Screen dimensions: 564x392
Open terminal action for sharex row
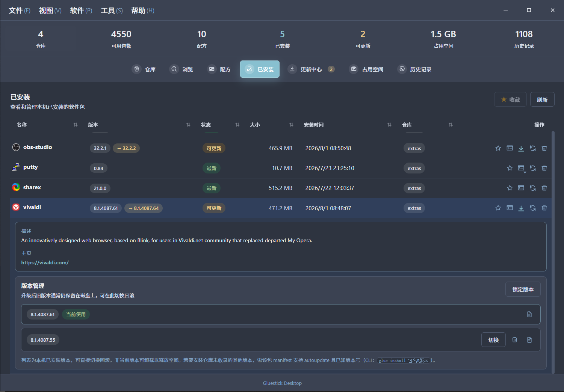click(521, 188)
